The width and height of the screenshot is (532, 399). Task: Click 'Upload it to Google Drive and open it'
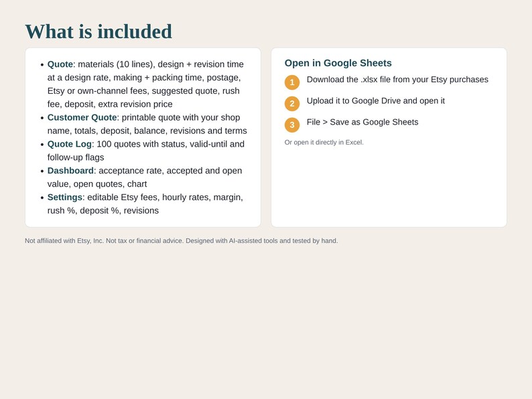coord(376,101)
